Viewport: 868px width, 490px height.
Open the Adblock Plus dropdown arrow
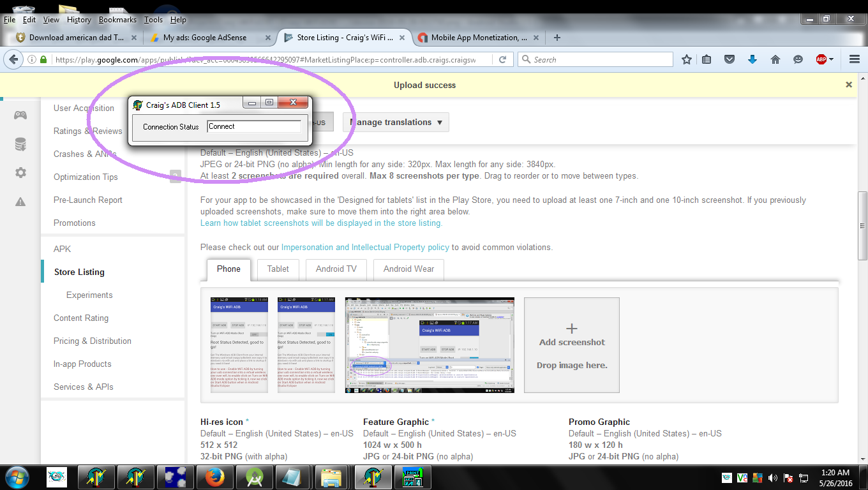pos(831,59)
